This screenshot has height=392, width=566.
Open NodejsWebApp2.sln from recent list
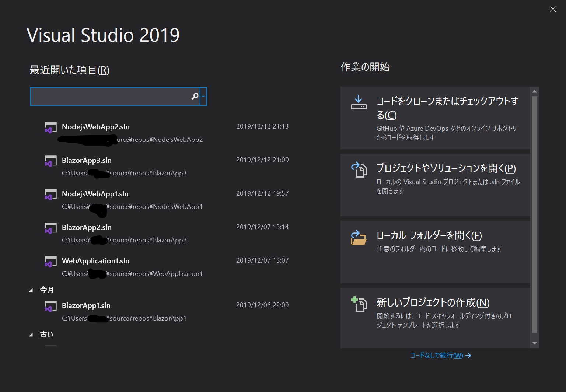(x=96, y=127)
